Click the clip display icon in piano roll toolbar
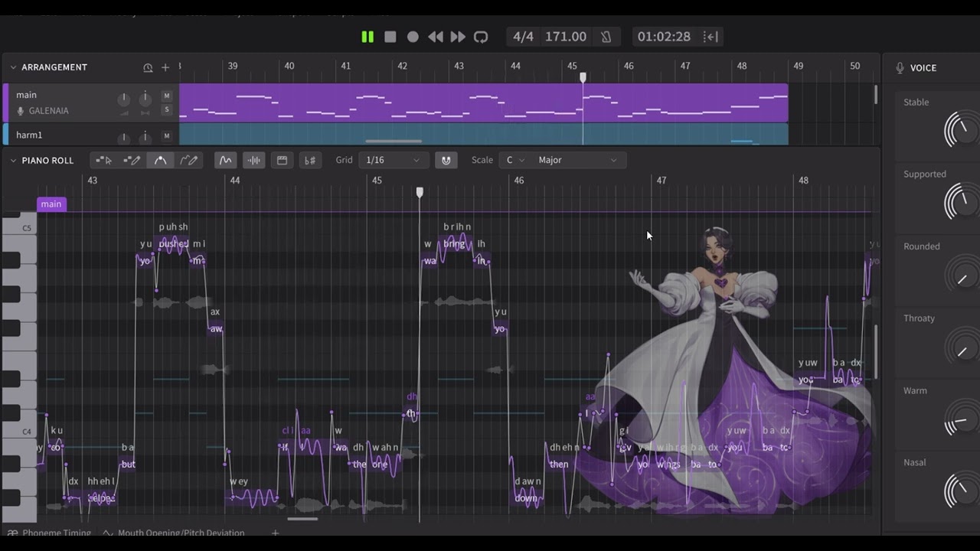Viewport: 980px width, 551px height. pyautogui.click(x=282, y=160)
